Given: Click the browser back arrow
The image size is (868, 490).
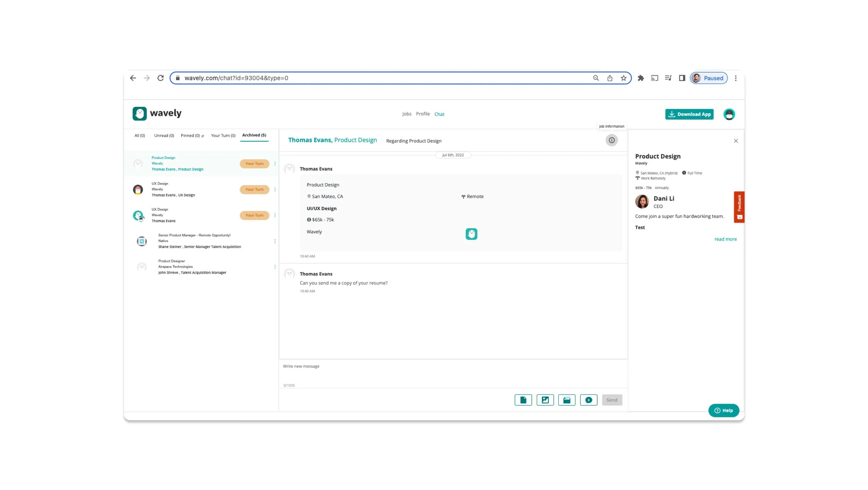Looking at the screenshot, I should [x=133, y=78].
